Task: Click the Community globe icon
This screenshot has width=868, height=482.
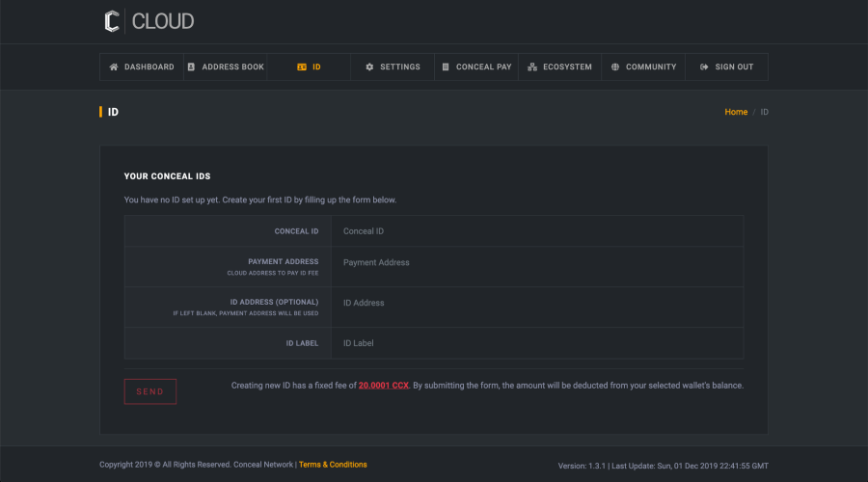Action: pyautogui.click(x=615, y=67)
